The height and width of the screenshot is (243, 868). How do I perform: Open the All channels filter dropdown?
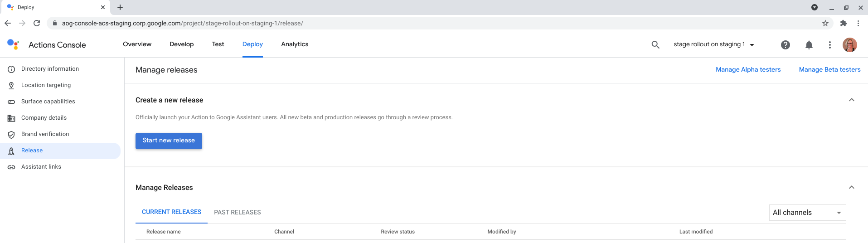click(x=807, y=213)
